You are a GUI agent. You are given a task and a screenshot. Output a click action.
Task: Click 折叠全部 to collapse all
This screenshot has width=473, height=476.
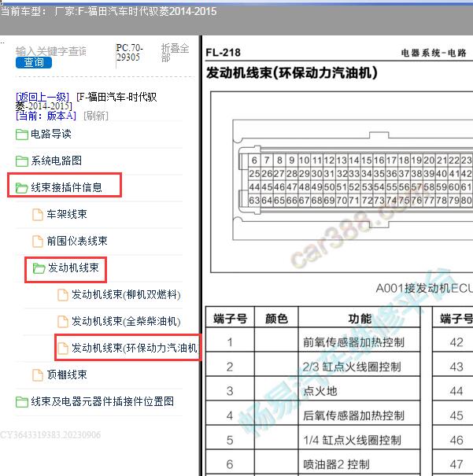pos(175,52)
